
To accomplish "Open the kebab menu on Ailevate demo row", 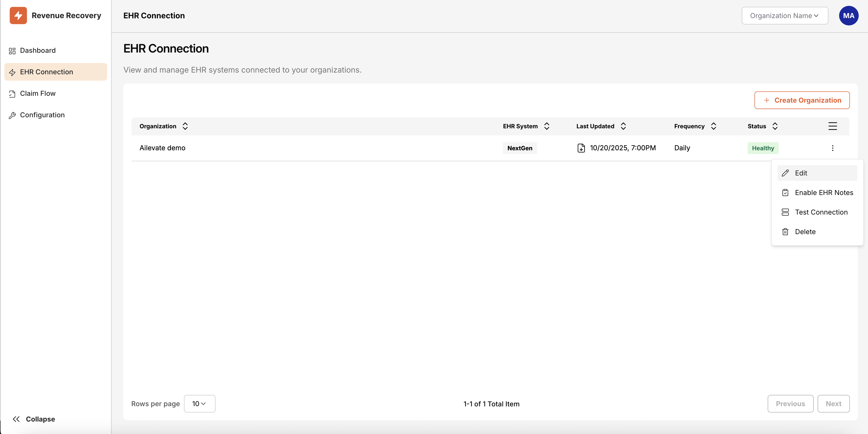I will (833, 148).
